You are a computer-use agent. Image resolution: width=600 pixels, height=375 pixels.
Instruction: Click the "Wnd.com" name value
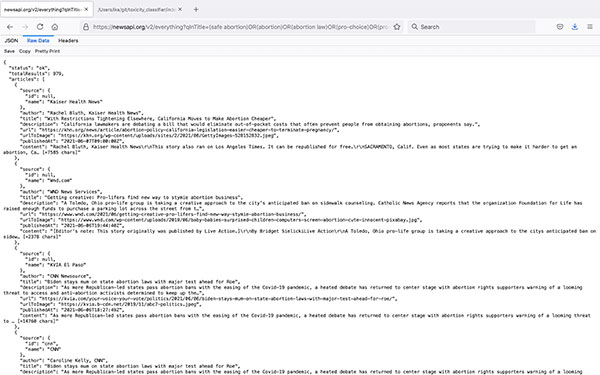(x=59, y=180)
